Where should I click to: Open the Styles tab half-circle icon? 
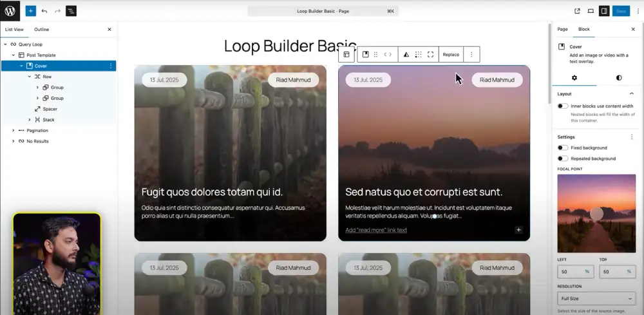coord(619,77)
